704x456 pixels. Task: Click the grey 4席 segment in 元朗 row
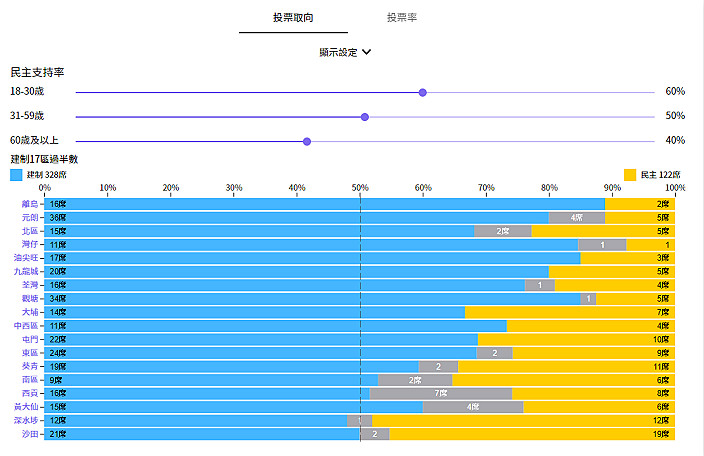click(577, 218)
